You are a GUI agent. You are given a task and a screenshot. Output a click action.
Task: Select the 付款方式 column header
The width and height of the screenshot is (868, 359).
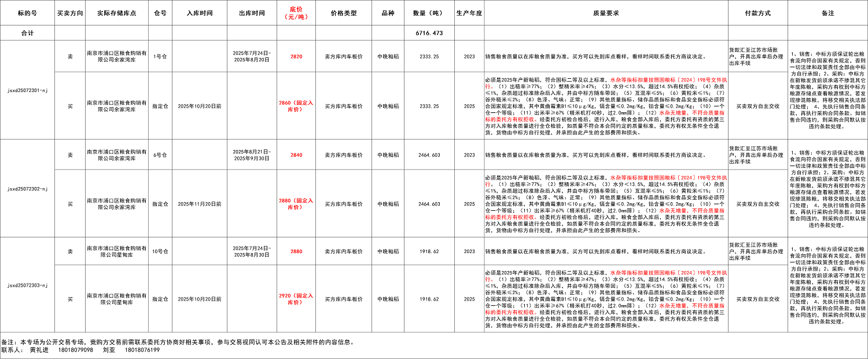point(758,12)
